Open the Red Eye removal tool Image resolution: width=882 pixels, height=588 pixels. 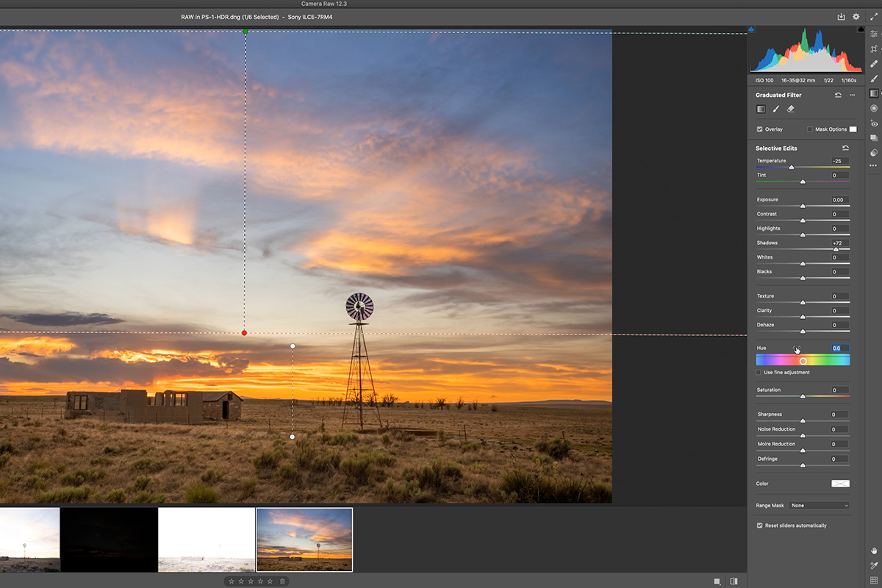(875, 123)
